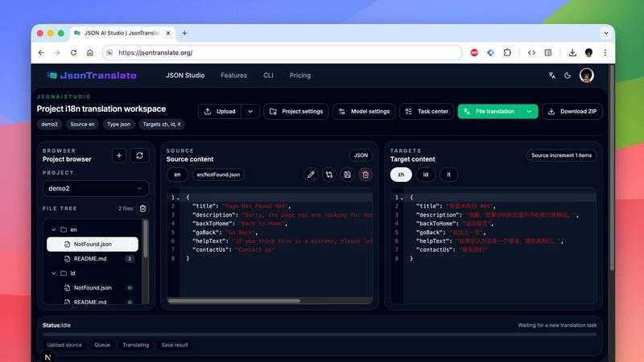This screenshot has height=362, width=644.
Task: Collapse the id folder
Action: pyautogui.click(x=53, y=274)
